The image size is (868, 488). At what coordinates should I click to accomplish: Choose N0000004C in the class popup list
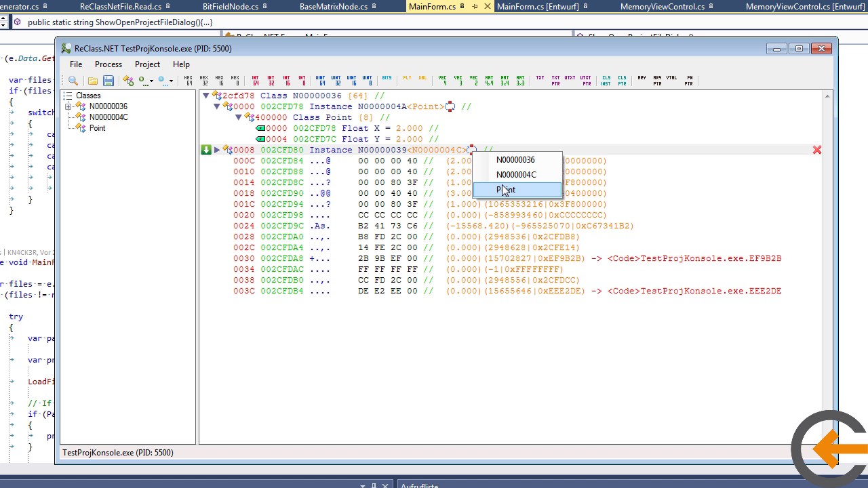pyautogui.click(x=517, y=175)
